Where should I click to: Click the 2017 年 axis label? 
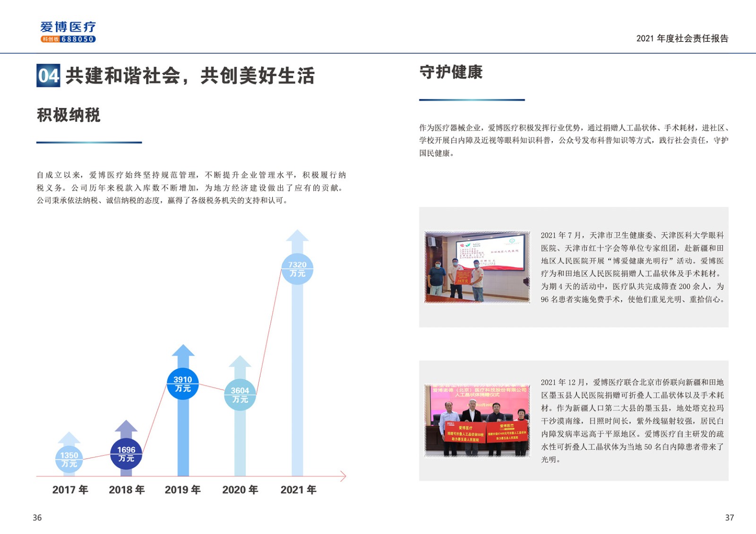pyautogui.click(x=70, y=490)
